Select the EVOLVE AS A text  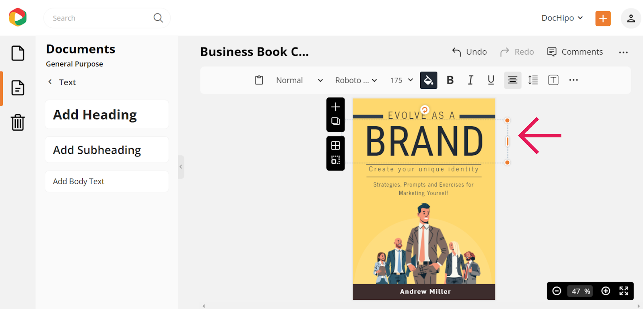click(x=421, y=116)
